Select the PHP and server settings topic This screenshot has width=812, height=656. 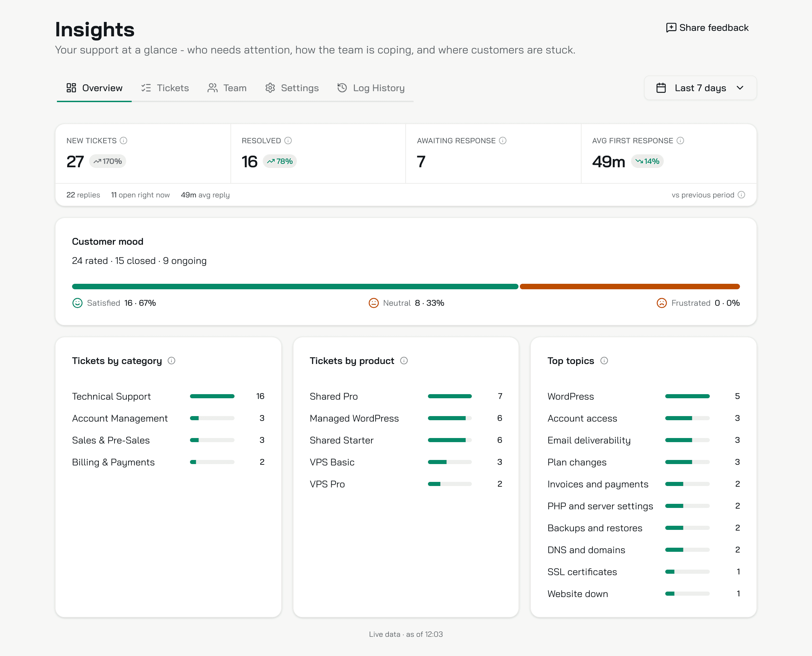(x=600, y=506)
